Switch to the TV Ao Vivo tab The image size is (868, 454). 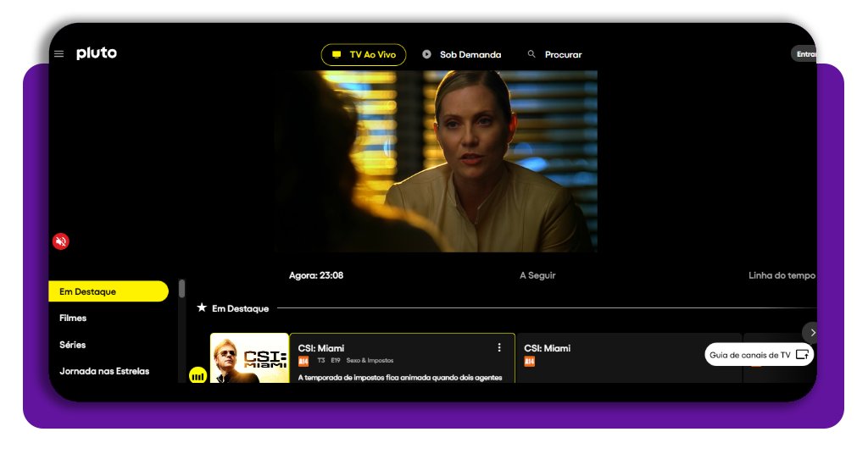click(364, 55)
